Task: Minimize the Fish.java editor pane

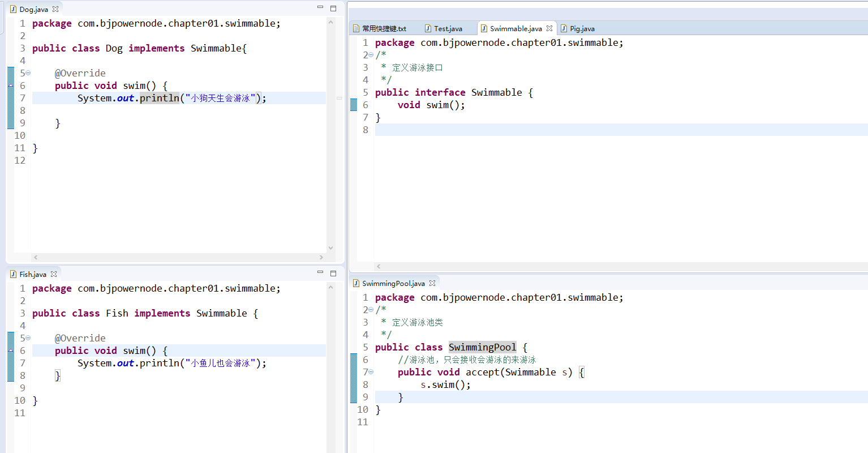Action: (x=320, y=273)
